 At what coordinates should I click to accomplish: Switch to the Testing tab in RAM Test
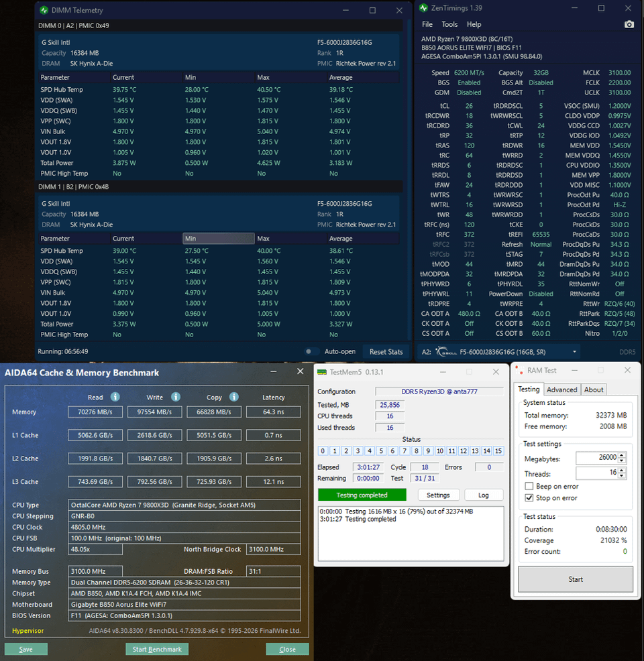coord(529,389)
